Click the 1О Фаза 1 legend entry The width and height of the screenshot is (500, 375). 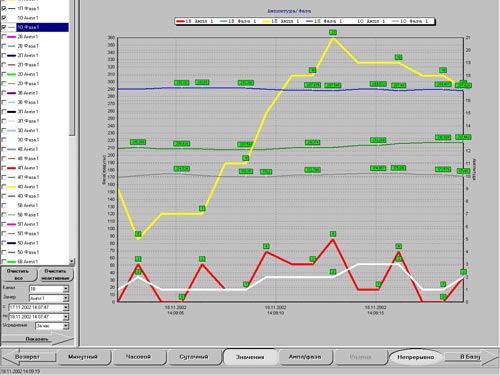tap(410, 21)
